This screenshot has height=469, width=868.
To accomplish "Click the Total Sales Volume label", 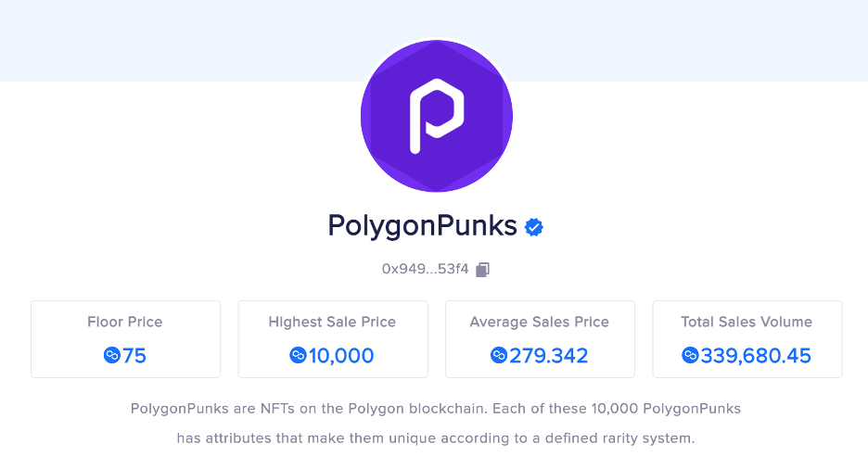I will click(x=747, y=323).
